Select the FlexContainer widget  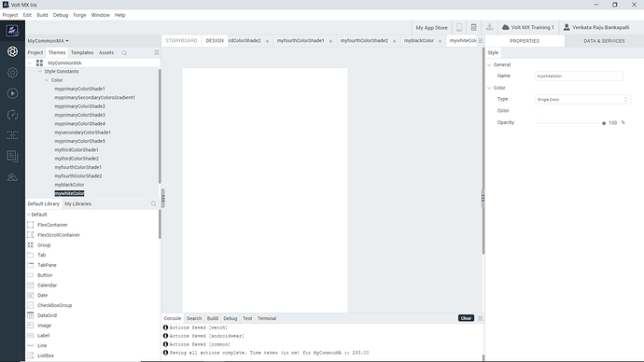pos(52,225)
